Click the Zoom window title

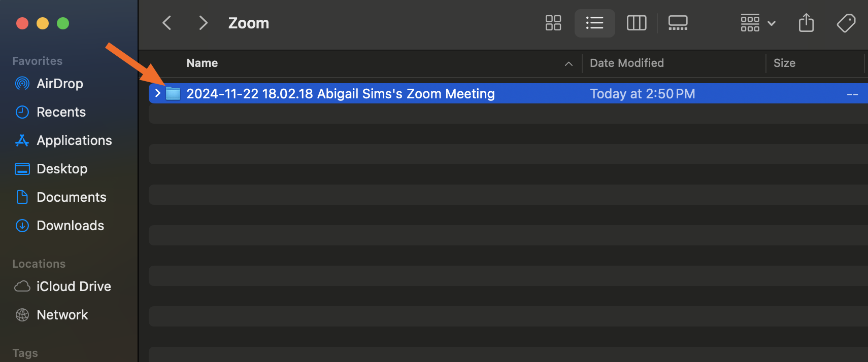point(249,23)
